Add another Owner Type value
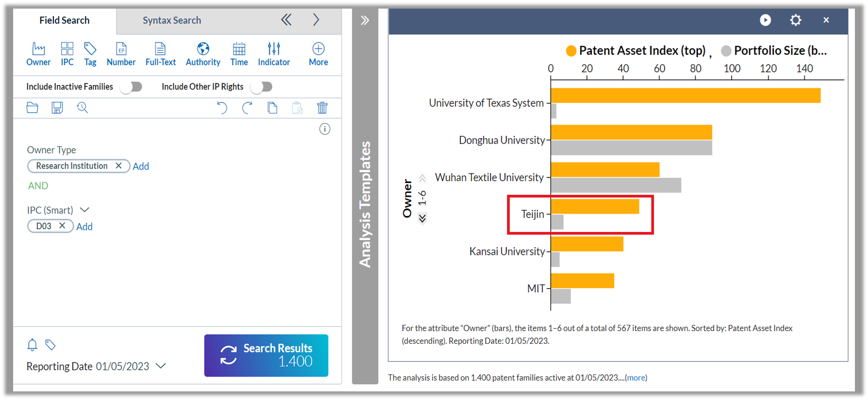The height and width of the screenshot is (400, 868). tap(141, 166)
